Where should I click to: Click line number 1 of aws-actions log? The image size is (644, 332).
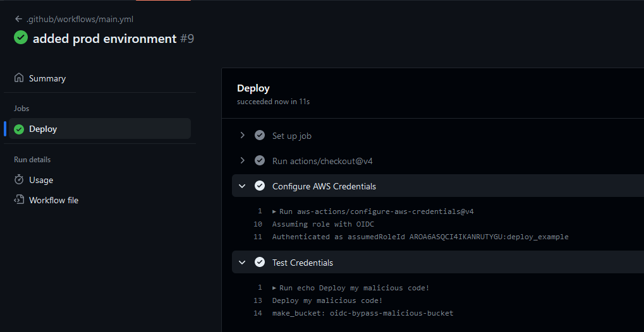pyautogui.click(x=260, y=211)
